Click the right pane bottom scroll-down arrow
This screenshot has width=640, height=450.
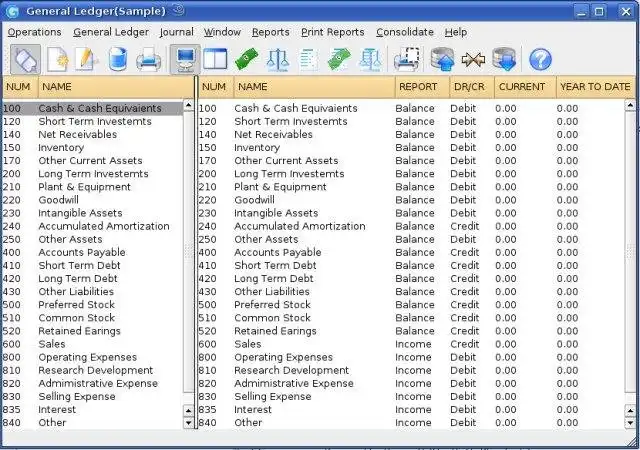pos(630,423)
